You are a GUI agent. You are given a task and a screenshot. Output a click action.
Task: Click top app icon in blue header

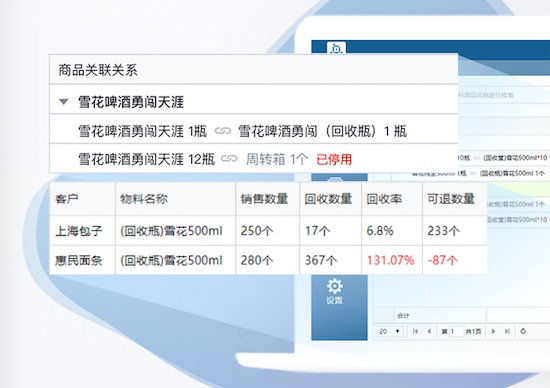tap(336, 48)
